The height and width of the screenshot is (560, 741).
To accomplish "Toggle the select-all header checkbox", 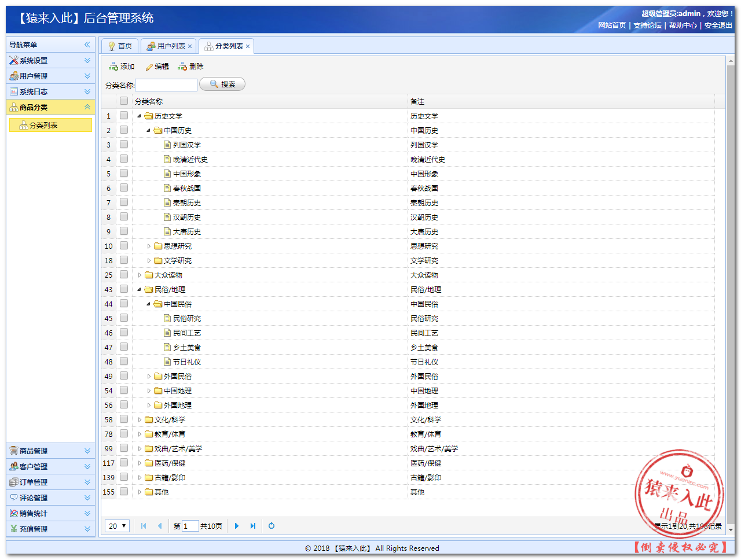I will (124, 101).
